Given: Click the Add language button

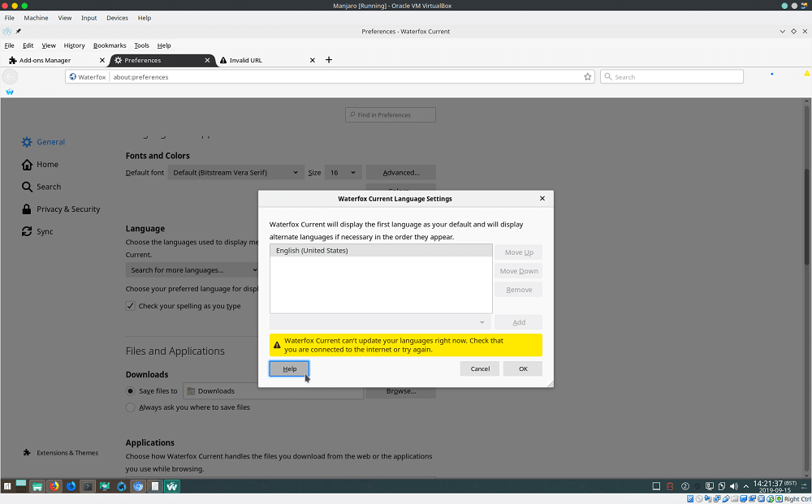Looking at the screenshot, I should 518,322.
